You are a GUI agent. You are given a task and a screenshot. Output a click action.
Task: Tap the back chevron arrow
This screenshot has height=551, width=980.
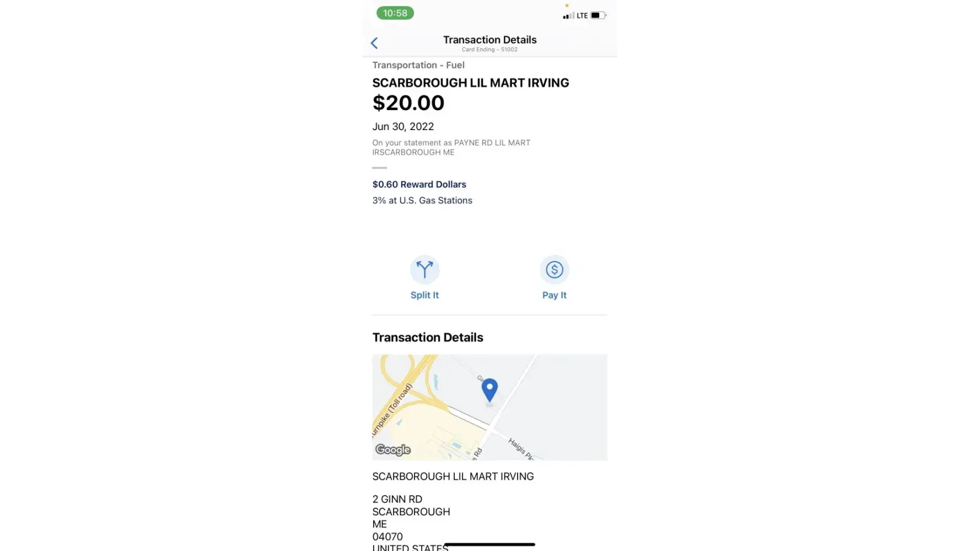(374, 43)
